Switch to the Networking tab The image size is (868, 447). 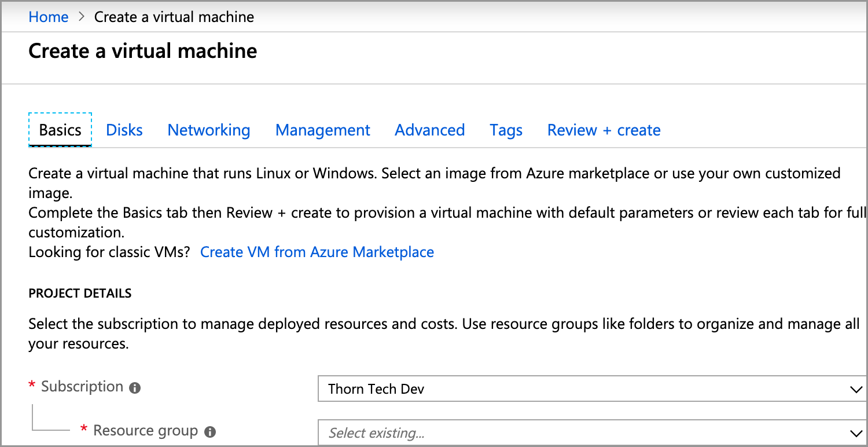tap(208, 130)
